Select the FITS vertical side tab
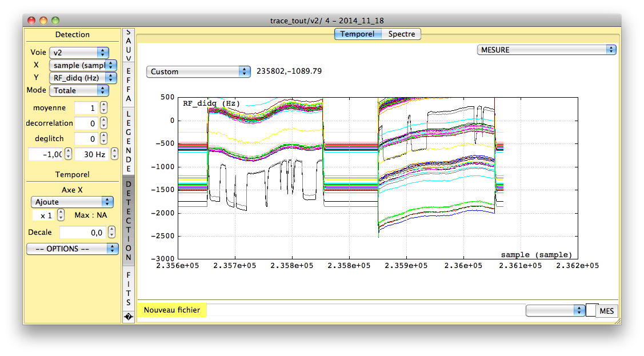 [129, 289]
